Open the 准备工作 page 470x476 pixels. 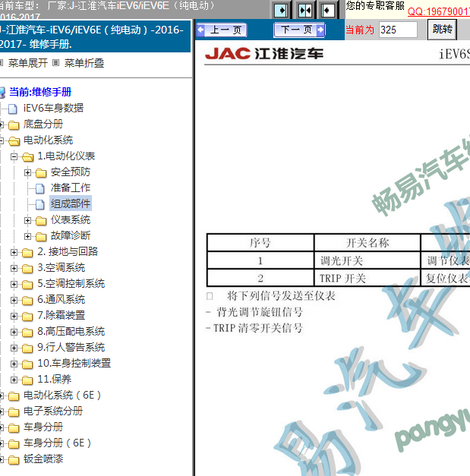71,188
